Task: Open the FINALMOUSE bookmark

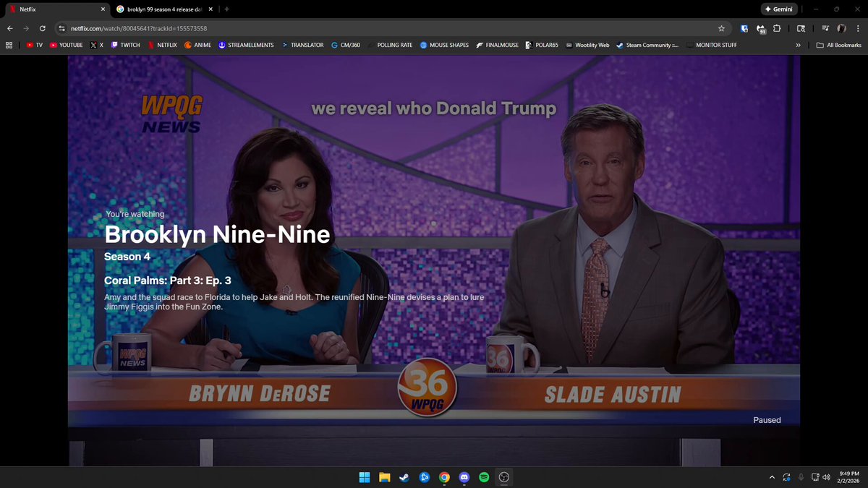Action: (x=497, y=45)
